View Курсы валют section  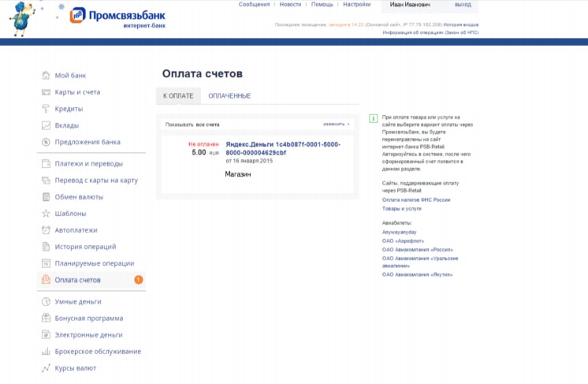76,368
